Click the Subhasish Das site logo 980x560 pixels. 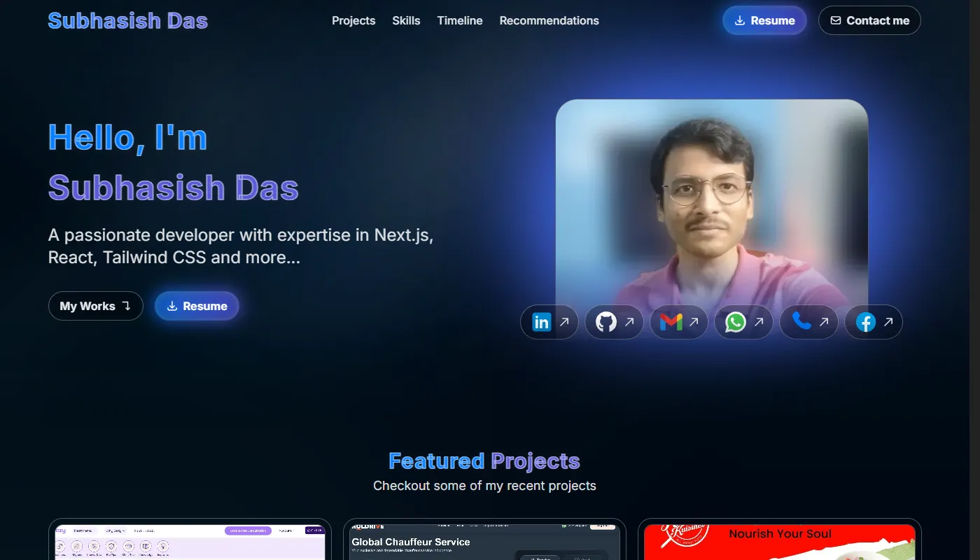click(127, 20)
